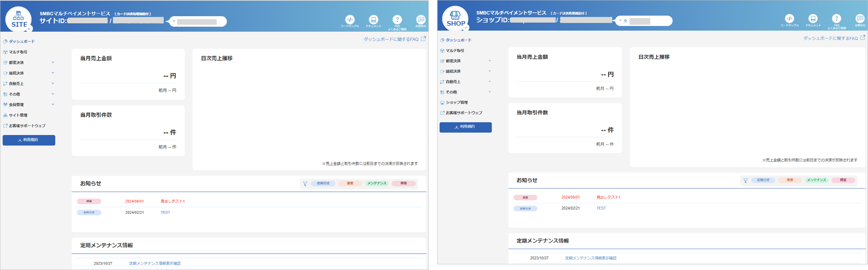868x270 pixels.
Task: Click the FAQ よくあるご質問 icon in SHOP header
Action: tap(837, 22)
